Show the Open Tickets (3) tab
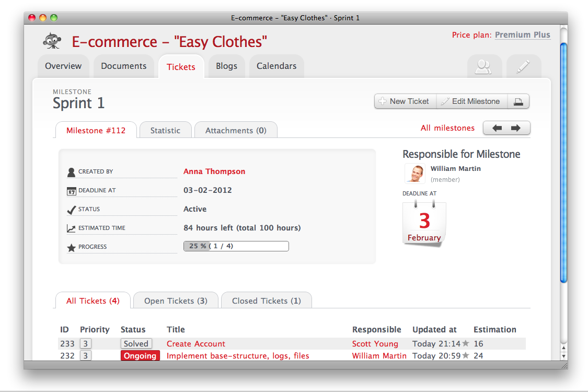The image size is (588, 392). coord(176,301)
